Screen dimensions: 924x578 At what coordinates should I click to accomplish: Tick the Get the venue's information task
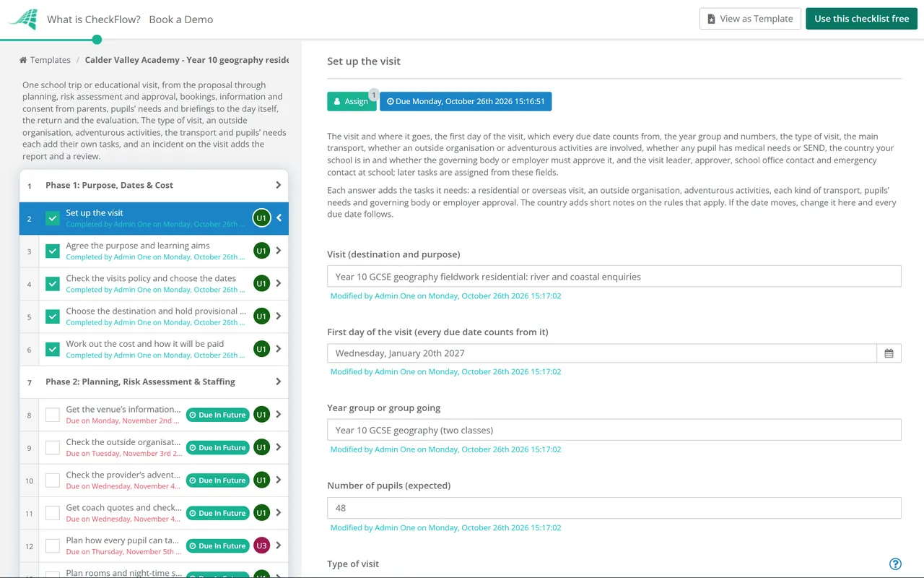tap(53, 415)
